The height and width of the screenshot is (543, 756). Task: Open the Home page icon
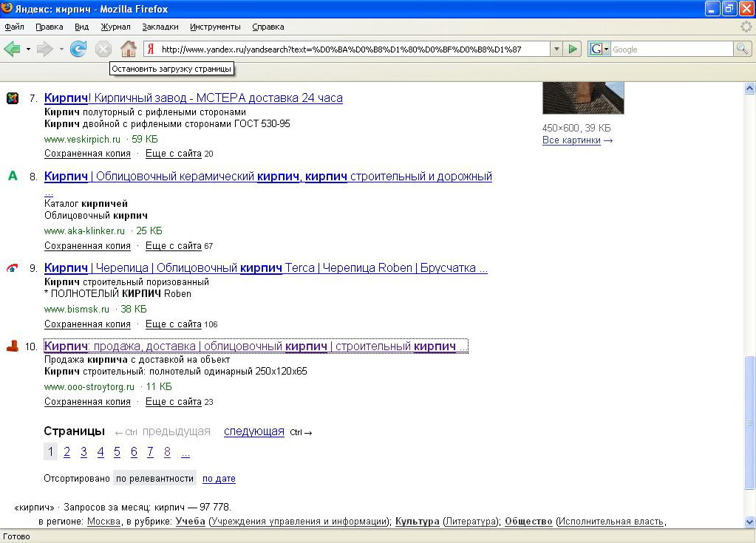(129, 49)
